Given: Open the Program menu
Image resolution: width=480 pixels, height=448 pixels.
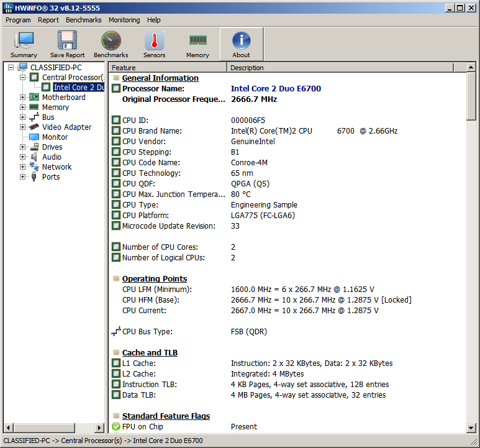Looking at the screenshot, I should [x=18, y=20].
